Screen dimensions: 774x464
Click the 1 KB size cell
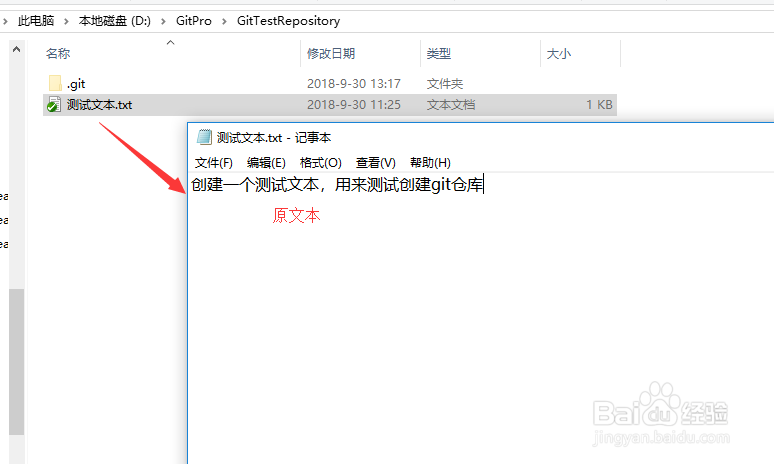tap(599, 105)
